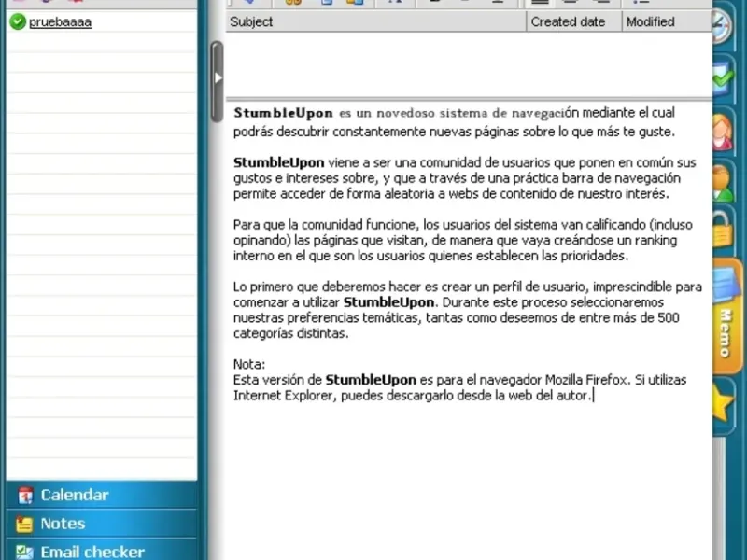The height and width of the screenshot is (560, 747).
Task: Open the green-shirt user tab in sidebar
Action: [x=723, y=183]
